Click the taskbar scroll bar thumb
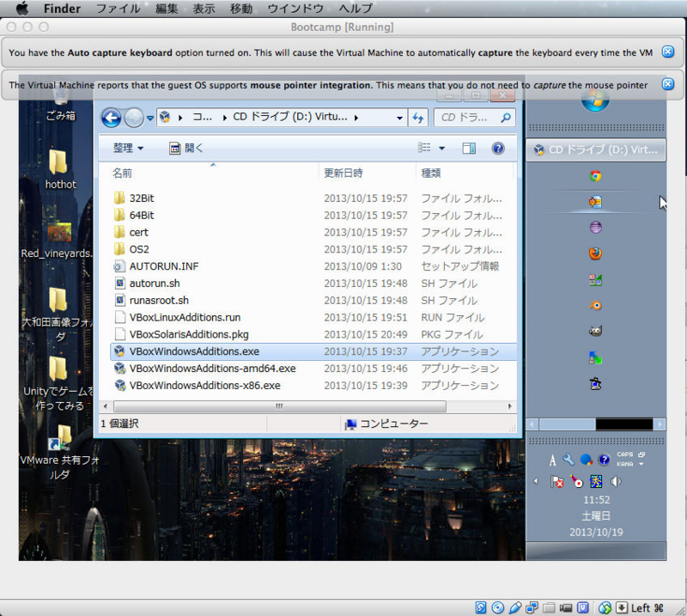The width and height of the screenshot is (687, 616). [567, 424]
